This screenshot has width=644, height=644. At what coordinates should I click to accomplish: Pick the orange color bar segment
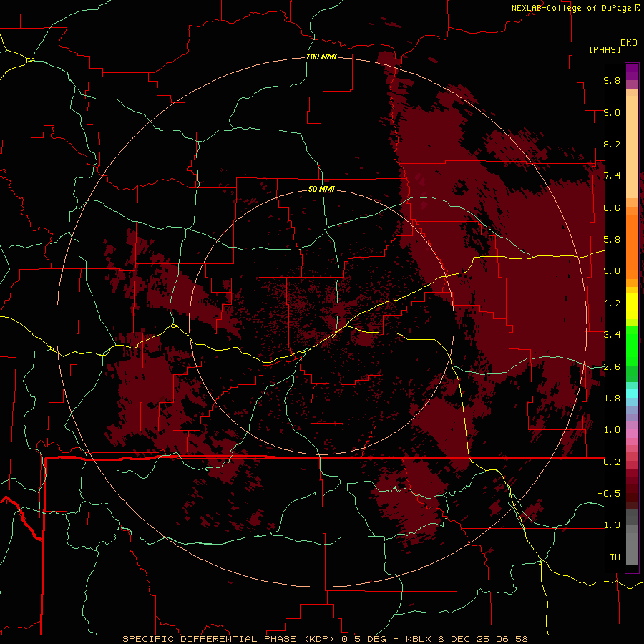point(632,248)
